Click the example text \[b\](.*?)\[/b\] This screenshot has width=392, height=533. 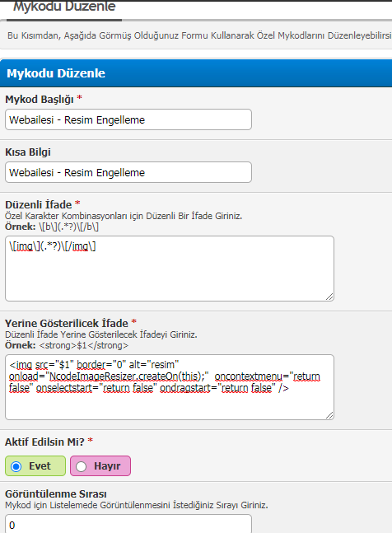coord(68,227)
